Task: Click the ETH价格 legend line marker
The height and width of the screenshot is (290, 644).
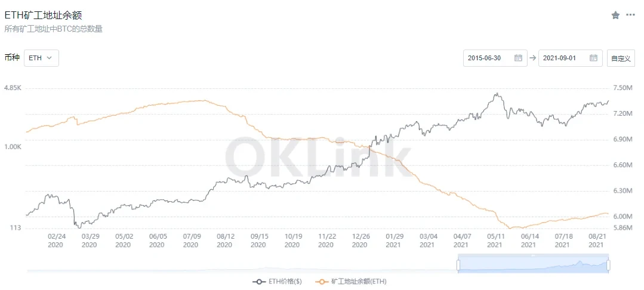Action: click(x=259, y=281)
